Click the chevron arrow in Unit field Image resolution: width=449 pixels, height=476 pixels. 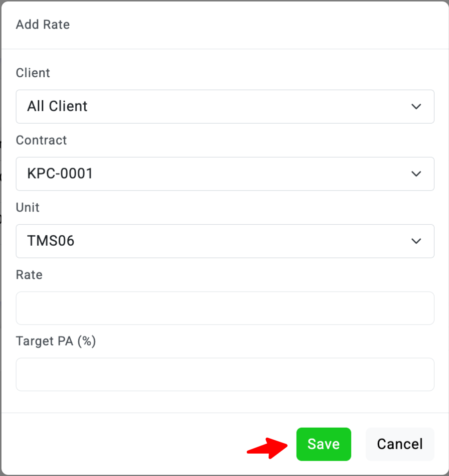click(x=416, y=241)
